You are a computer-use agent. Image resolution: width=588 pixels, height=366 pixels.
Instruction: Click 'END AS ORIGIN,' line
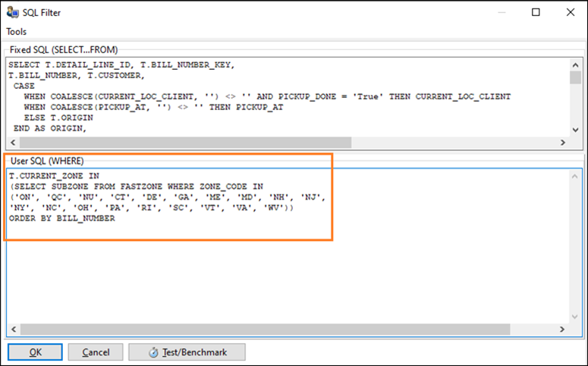pos(50,128)
